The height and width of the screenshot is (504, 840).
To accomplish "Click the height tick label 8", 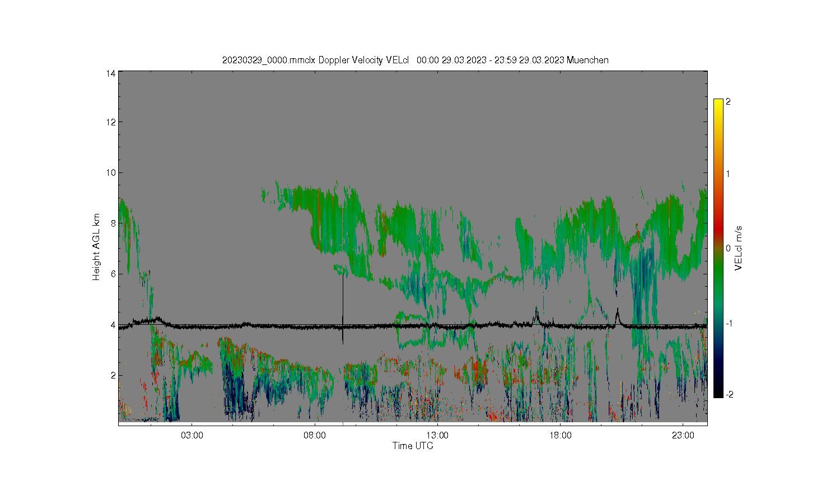I will 113,223.
